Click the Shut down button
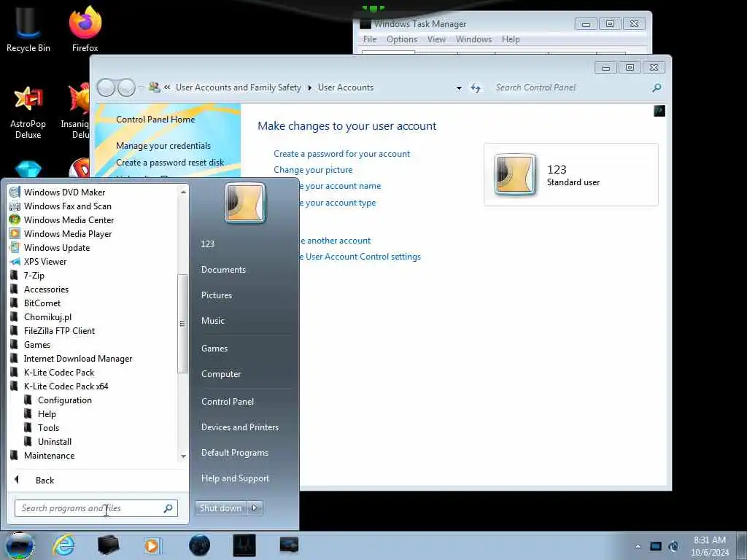This screenshot has height=560, width=747. click(220, 508)
